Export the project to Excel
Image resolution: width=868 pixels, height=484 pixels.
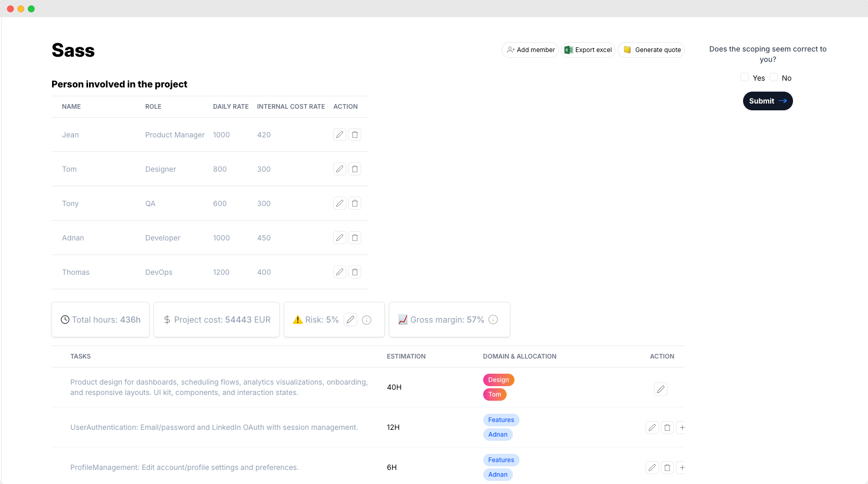point(588,50)
